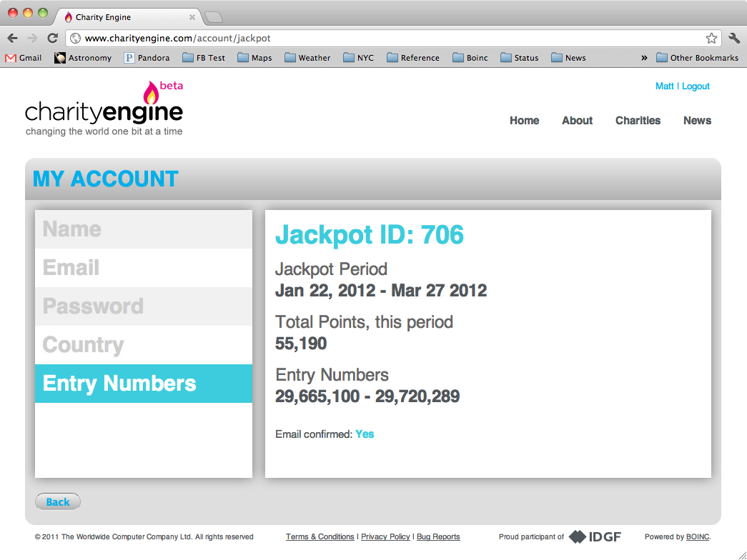The width and height of the screenshot is (747, 560).
Task: Click the green zoom window button
Action: click(43, 13)
